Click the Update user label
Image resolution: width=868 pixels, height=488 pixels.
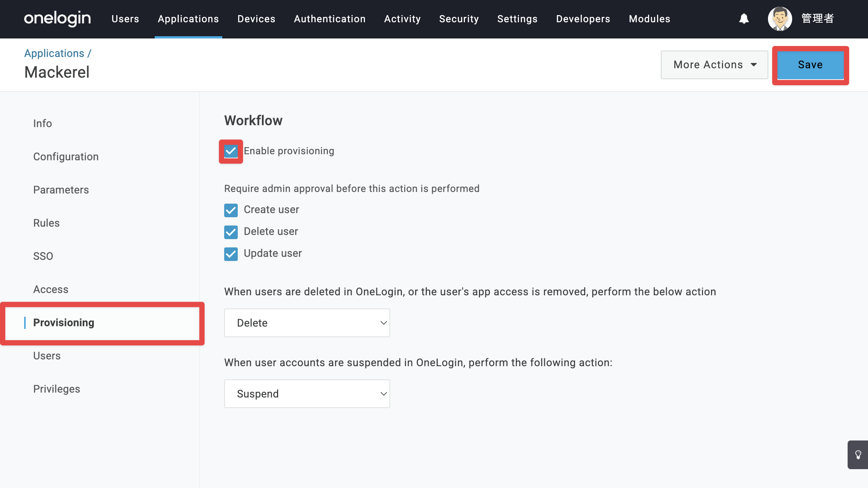pyautogui.click(x=273, y=253)
